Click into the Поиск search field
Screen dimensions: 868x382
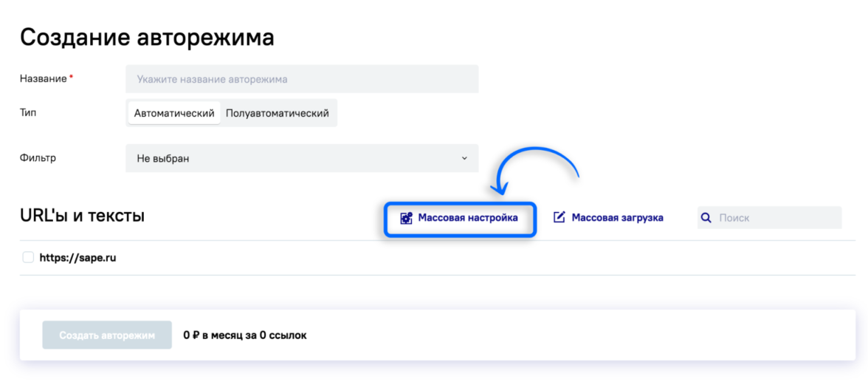pos(776,218)
